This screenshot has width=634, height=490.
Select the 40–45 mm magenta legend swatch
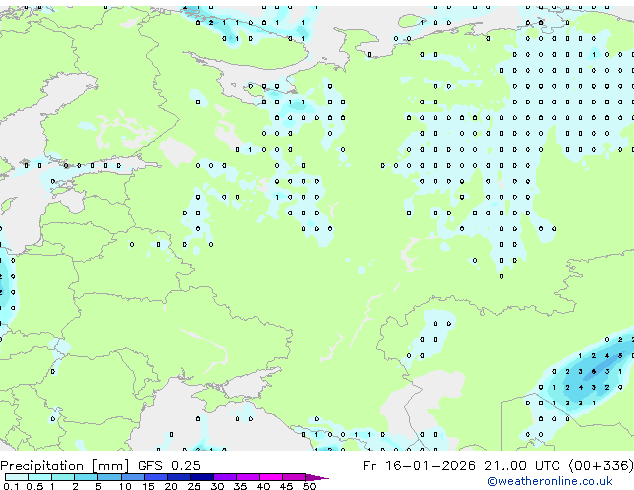tap(271, 477)
